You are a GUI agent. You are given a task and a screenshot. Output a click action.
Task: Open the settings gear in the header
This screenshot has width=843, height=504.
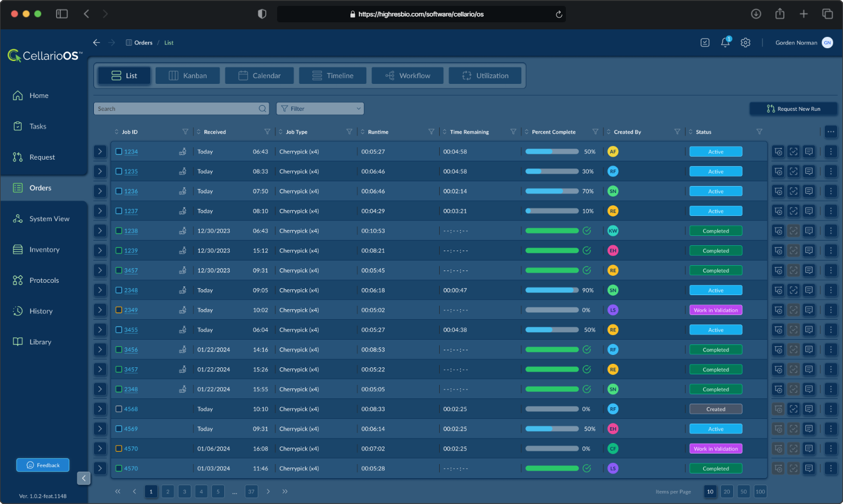click(x=745, y=42)
